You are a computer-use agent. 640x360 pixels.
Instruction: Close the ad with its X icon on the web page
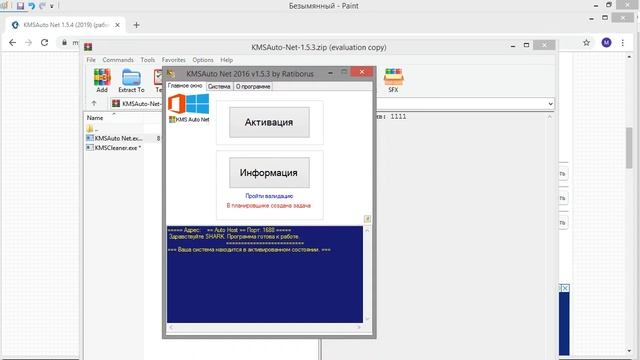point(565,288)
